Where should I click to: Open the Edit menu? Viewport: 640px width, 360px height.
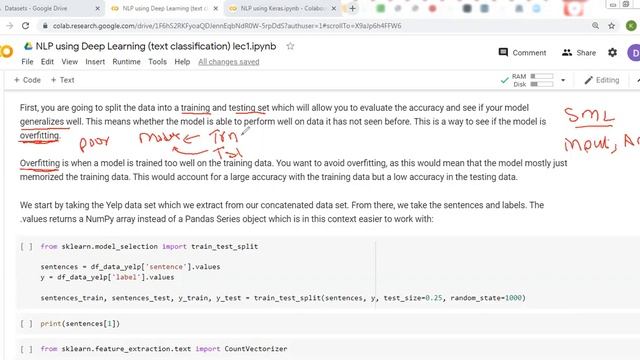[47, 62]
